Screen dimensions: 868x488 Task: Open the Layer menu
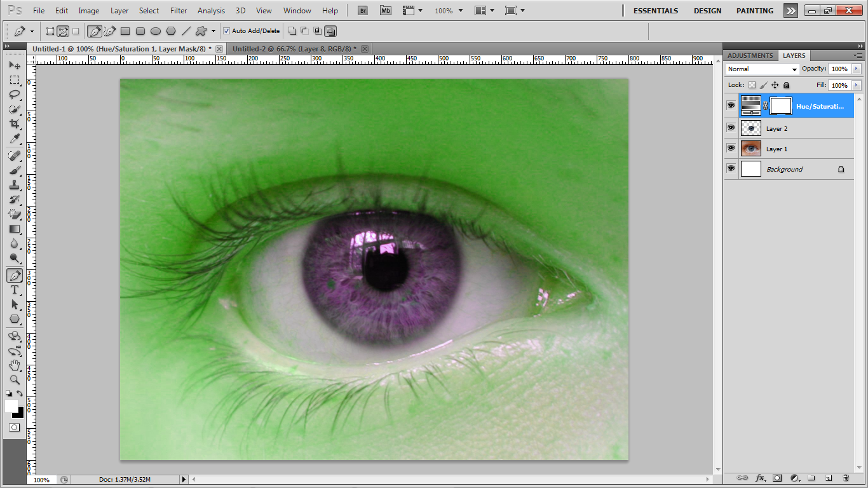click(119, 11)
